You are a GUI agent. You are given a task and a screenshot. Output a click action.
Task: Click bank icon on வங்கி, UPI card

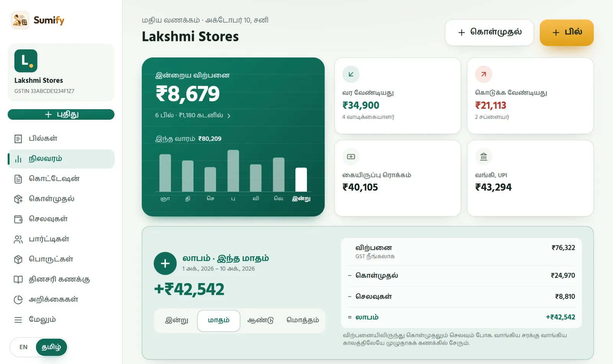point(484,156)
